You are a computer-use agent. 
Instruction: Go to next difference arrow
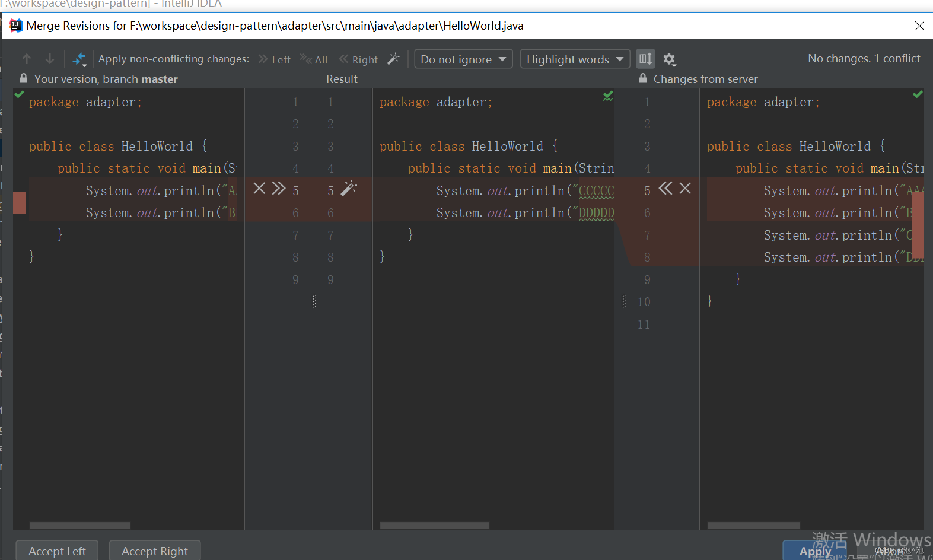50,59
